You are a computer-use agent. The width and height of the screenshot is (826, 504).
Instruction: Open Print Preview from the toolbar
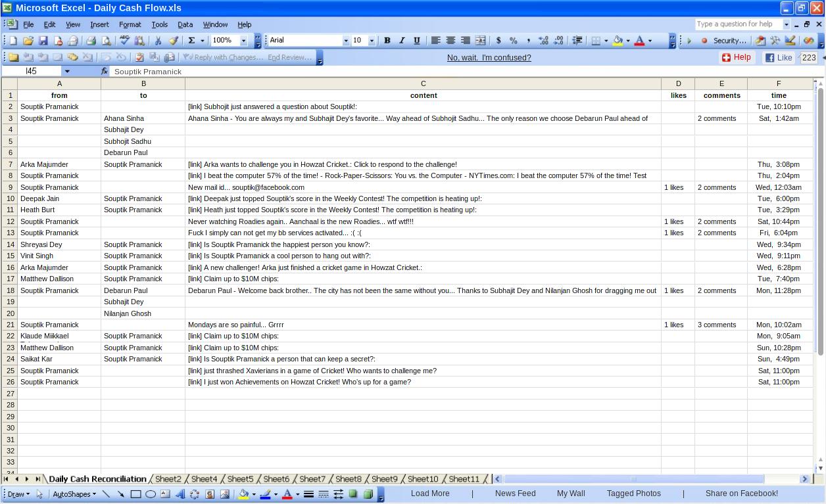106,41
